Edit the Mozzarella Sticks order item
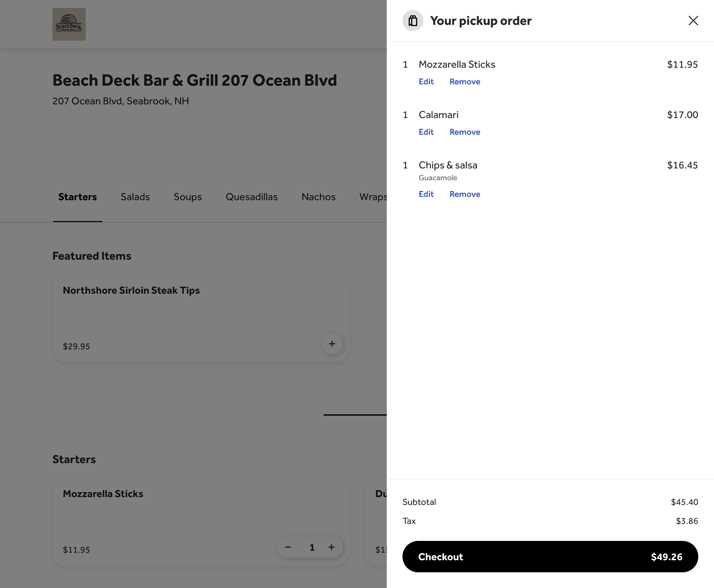This screenshot has width=714, height=588. pos(426,82)
